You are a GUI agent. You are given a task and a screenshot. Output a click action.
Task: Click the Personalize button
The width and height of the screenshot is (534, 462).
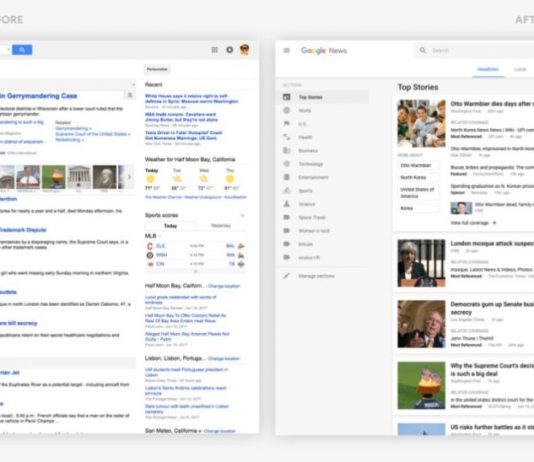[157, 69]
